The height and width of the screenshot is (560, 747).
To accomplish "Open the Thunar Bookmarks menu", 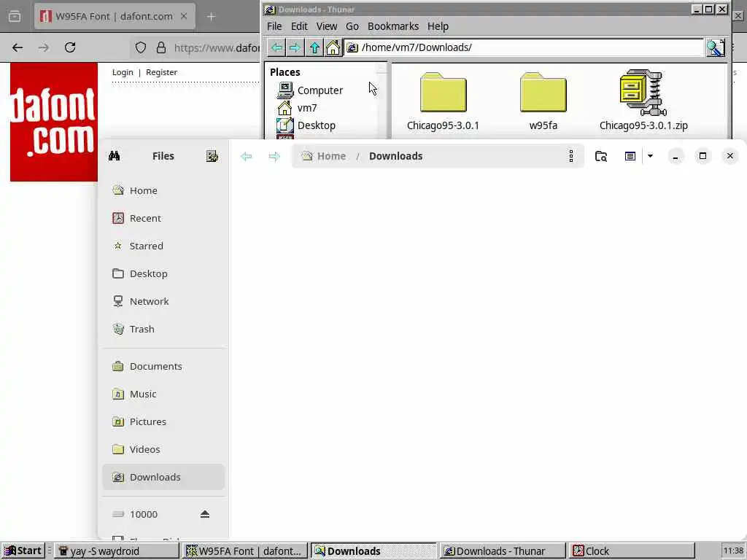I will coord(393,26).
